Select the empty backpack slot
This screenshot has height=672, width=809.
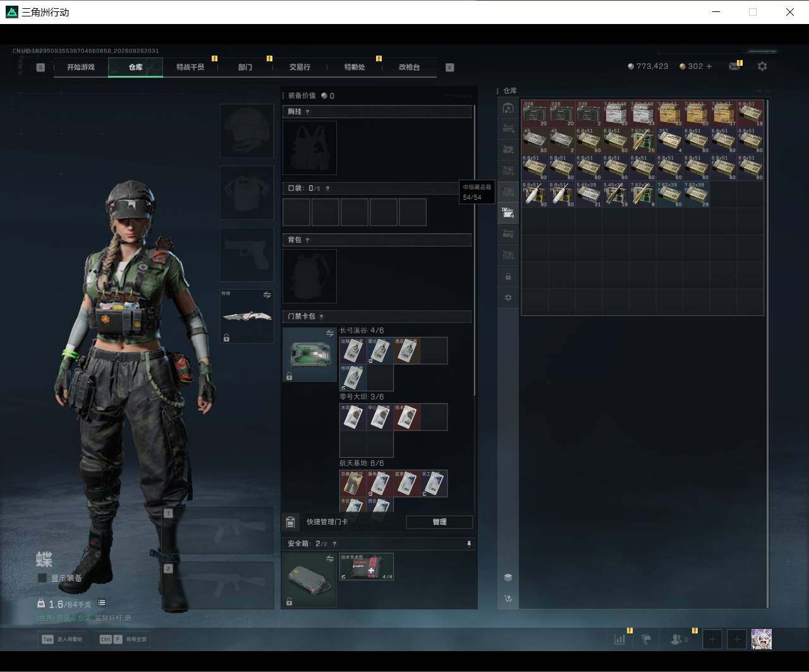pos(310,276)
